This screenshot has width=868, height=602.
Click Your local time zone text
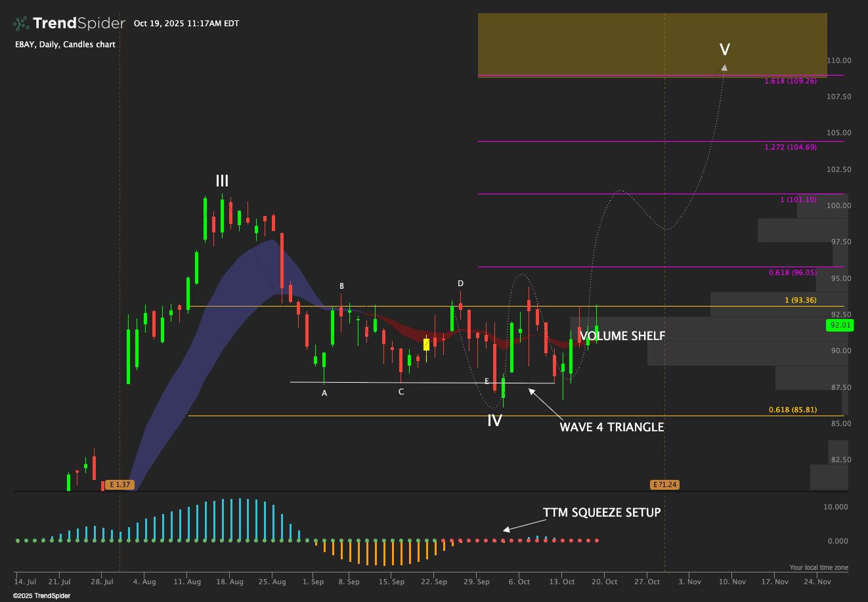(x=819, y=567)
